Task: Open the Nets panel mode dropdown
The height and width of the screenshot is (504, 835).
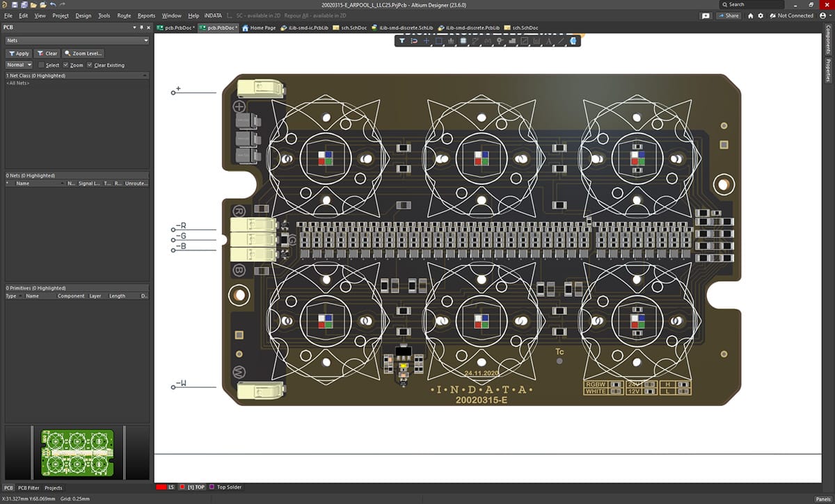Action: click(x=77, y=40)
